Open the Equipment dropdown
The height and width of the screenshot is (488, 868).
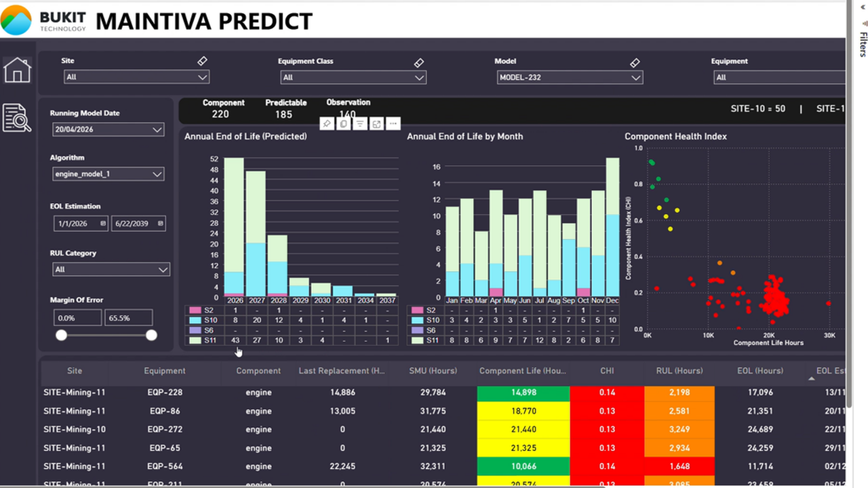pos(780,77)
